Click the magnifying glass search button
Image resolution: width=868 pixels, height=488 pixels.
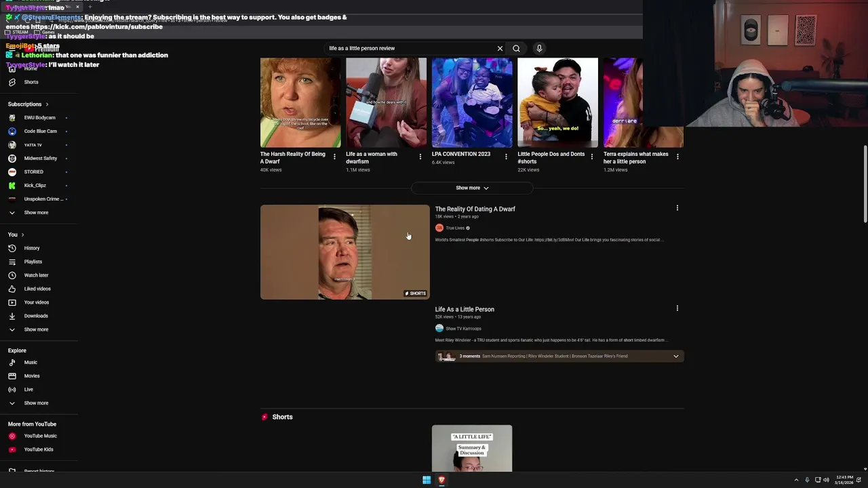pos(516,48)
